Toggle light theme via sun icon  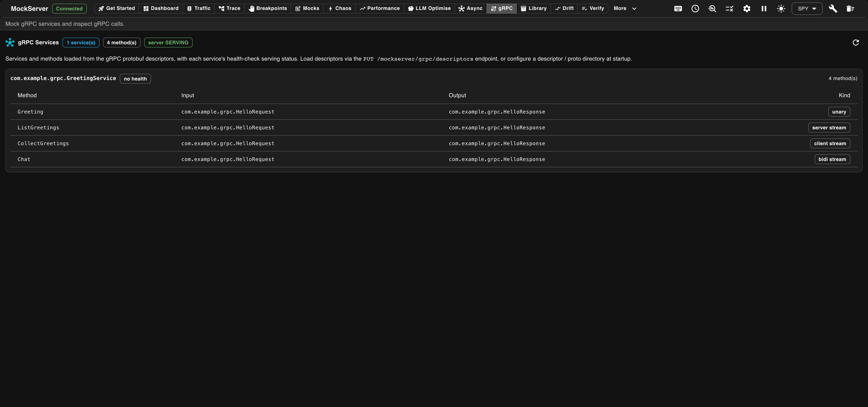[x=781, y=8]
